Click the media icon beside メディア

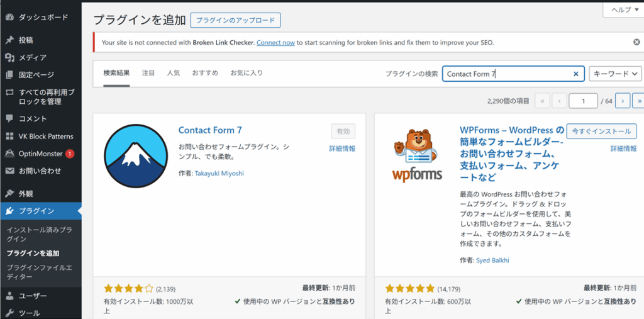click(x=10, y=57)
